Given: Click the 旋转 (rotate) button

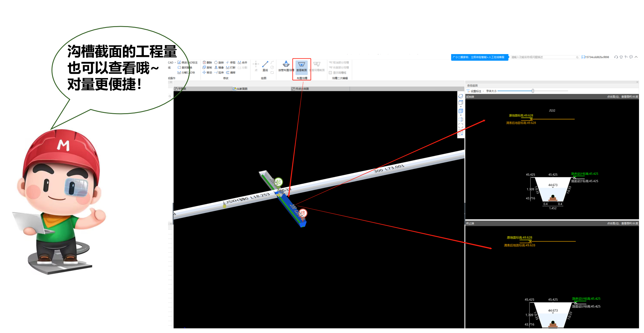Looking at the screenshot, I should [x=219, y=62].
